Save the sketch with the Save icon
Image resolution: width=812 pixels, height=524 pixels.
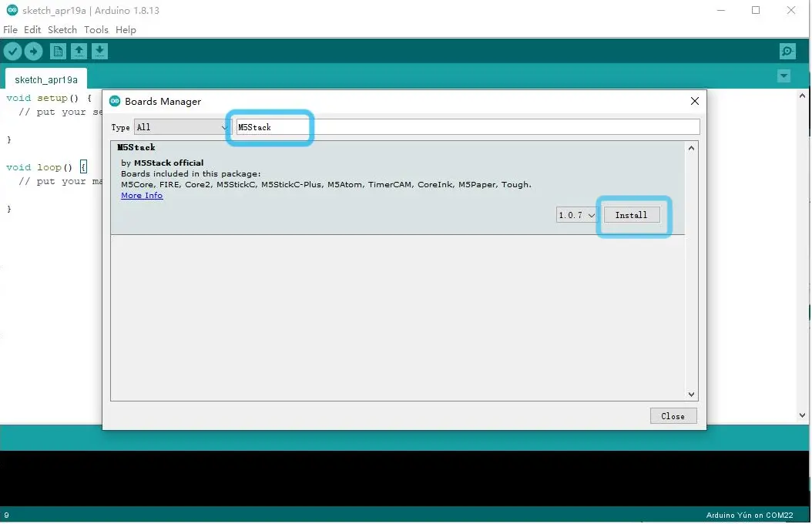tap(99, 52)
